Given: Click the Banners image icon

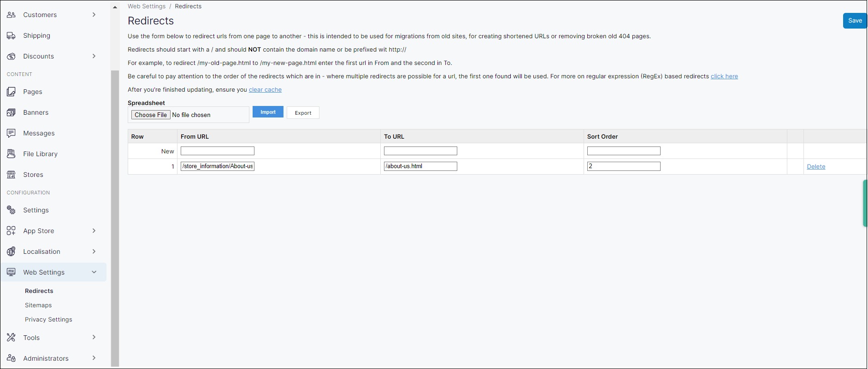Looking at the screenshot, I should click(11, 112).
